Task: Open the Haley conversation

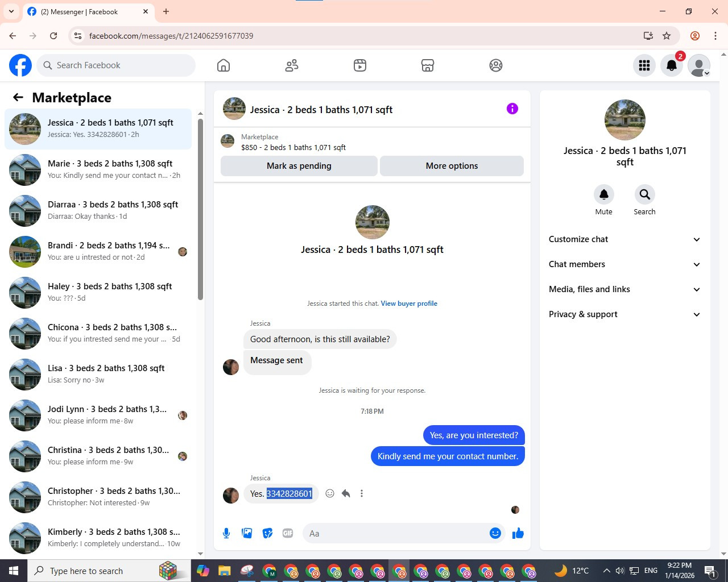Action: [x=98, y=293]
